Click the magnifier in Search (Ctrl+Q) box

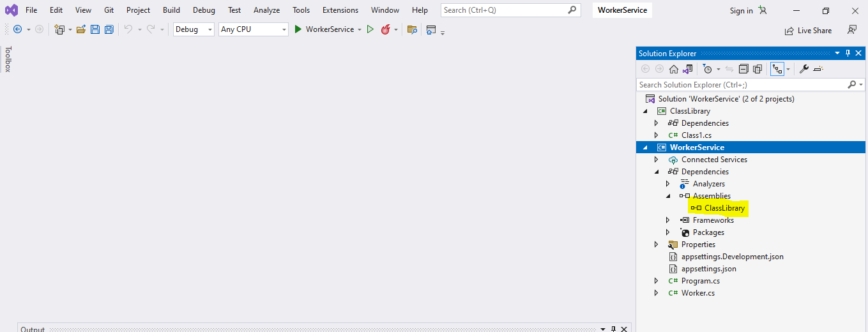tap(572, 10)
